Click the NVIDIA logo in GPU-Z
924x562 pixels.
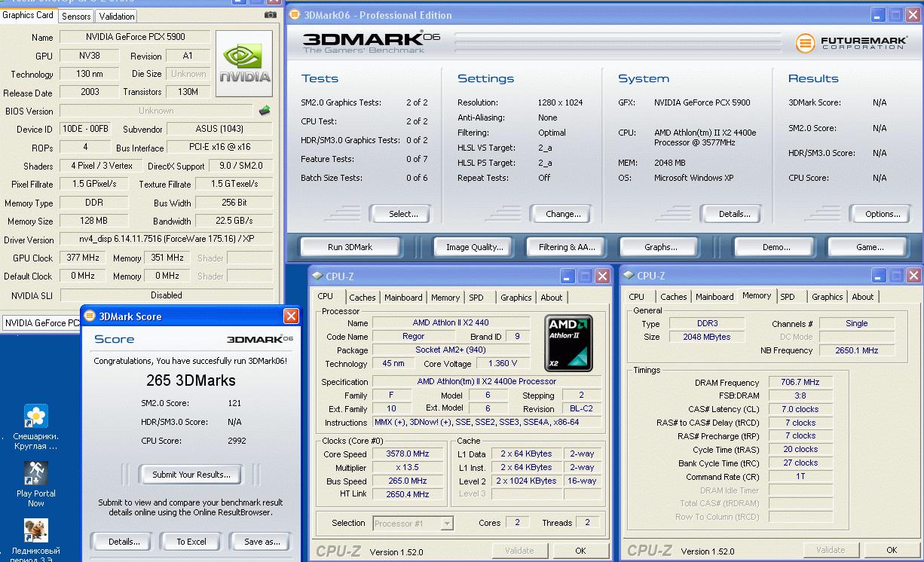(244, 64)
